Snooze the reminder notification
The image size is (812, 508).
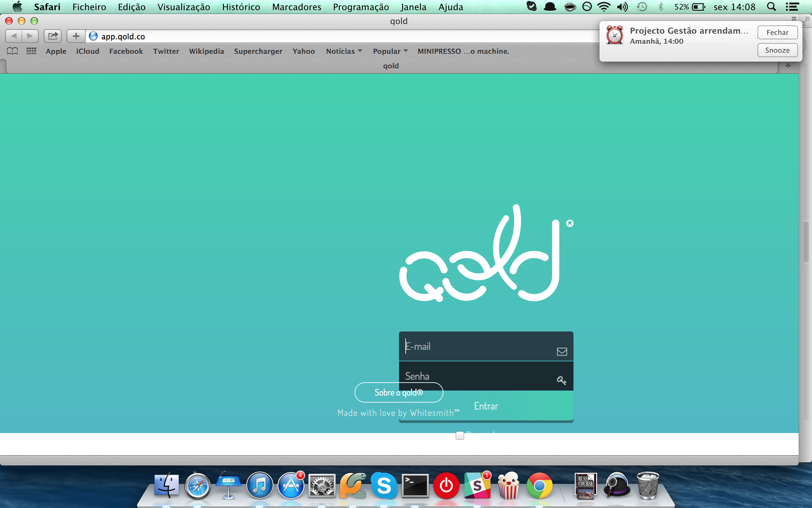point(777,50)
